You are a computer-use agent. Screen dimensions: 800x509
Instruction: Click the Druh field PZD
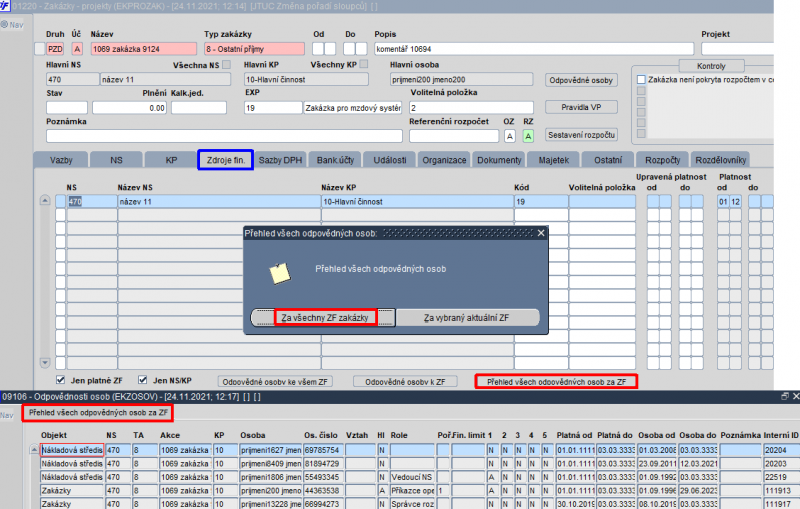point(55,49)
